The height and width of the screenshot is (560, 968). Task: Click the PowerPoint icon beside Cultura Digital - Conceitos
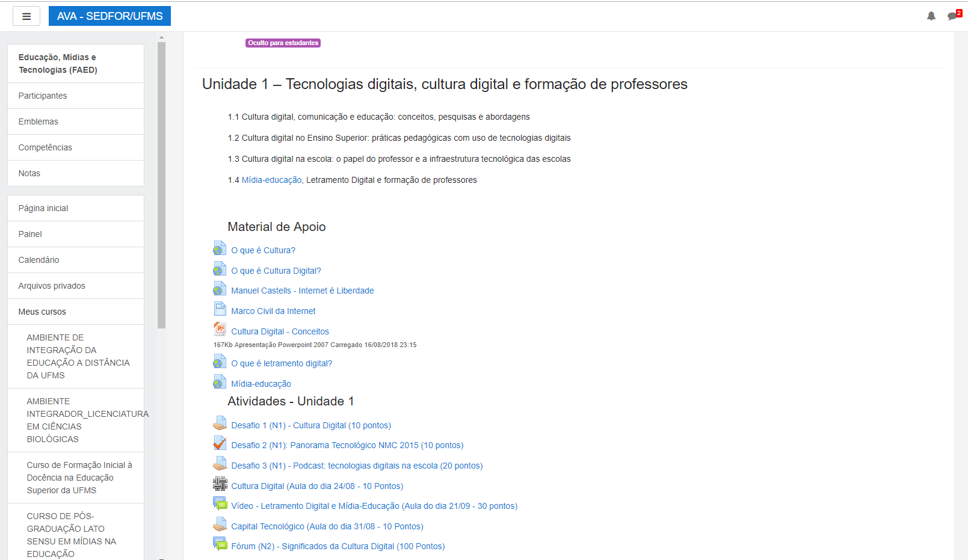click(x=220, y=329)
